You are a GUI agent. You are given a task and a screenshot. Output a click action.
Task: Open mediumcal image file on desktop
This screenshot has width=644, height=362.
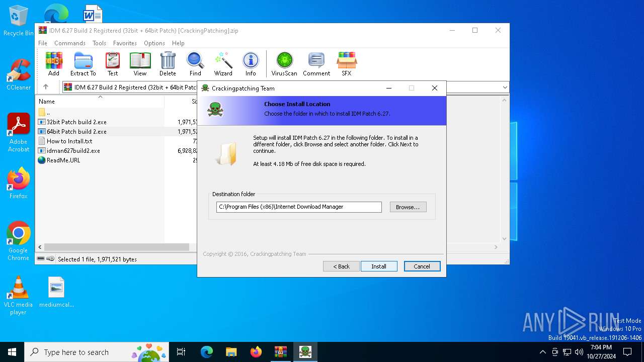(x=56, y=292)
